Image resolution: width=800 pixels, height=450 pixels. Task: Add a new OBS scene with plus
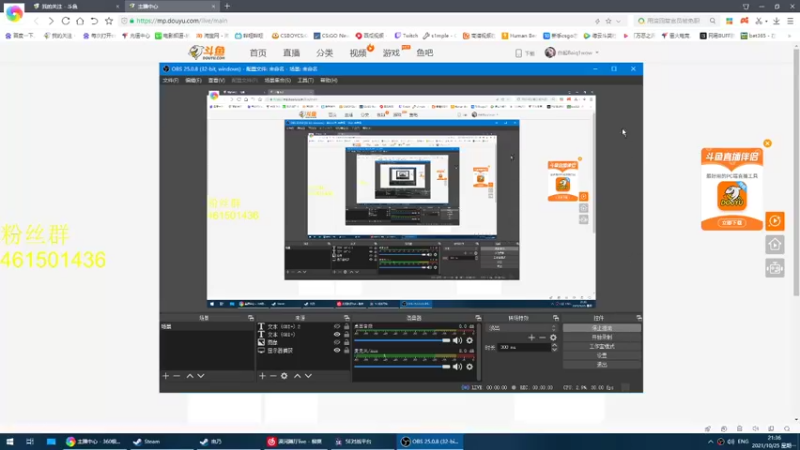(165, 376)
